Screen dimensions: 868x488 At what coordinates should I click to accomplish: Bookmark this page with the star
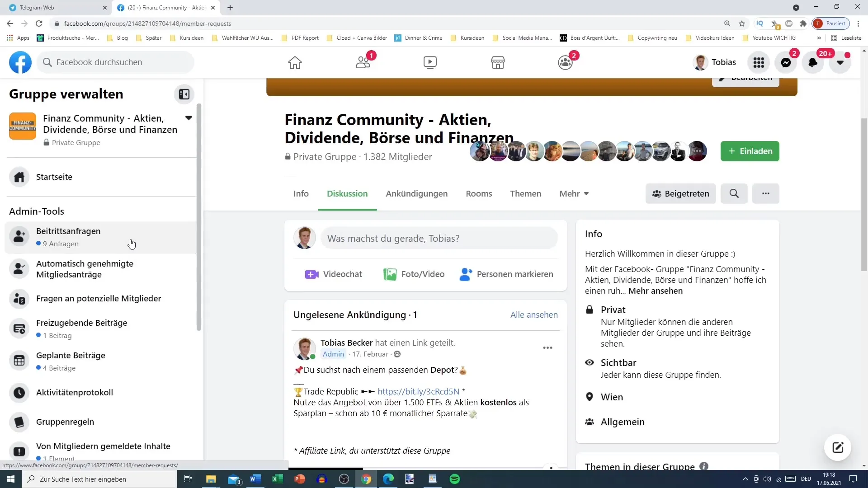tap(742, 23)
